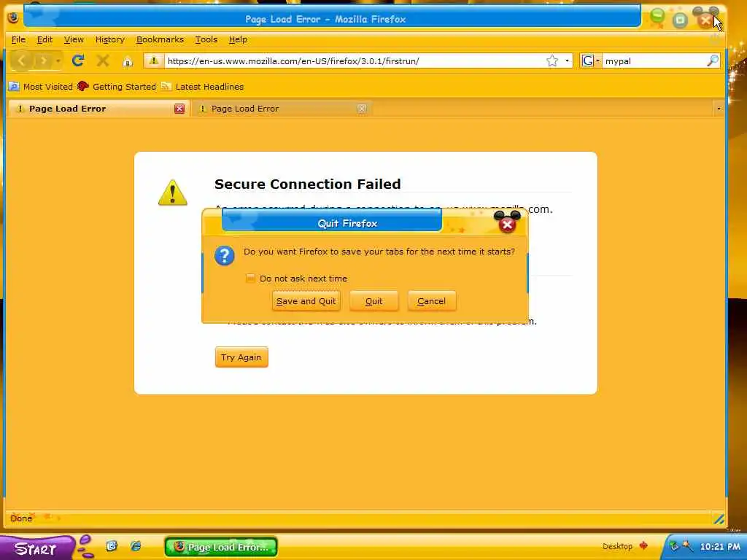The width and height of the screenshot is (747, 560).
Task: Enable Do not ask next time checkbox
Action: tap(249, 278)
